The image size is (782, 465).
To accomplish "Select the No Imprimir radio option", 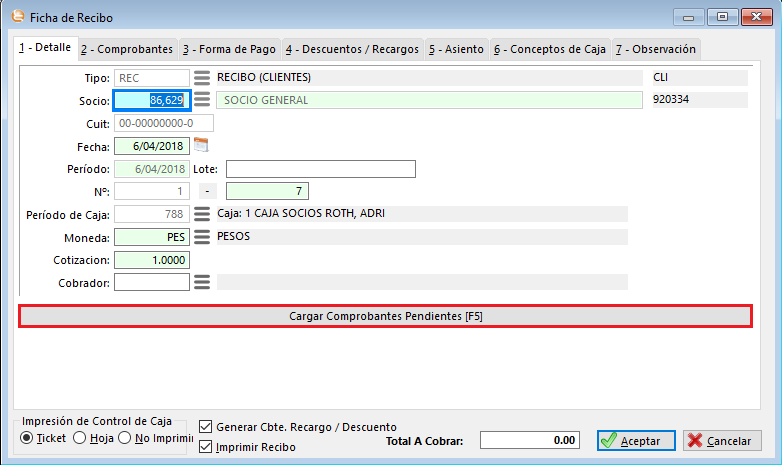I will (x=125, y=438).
